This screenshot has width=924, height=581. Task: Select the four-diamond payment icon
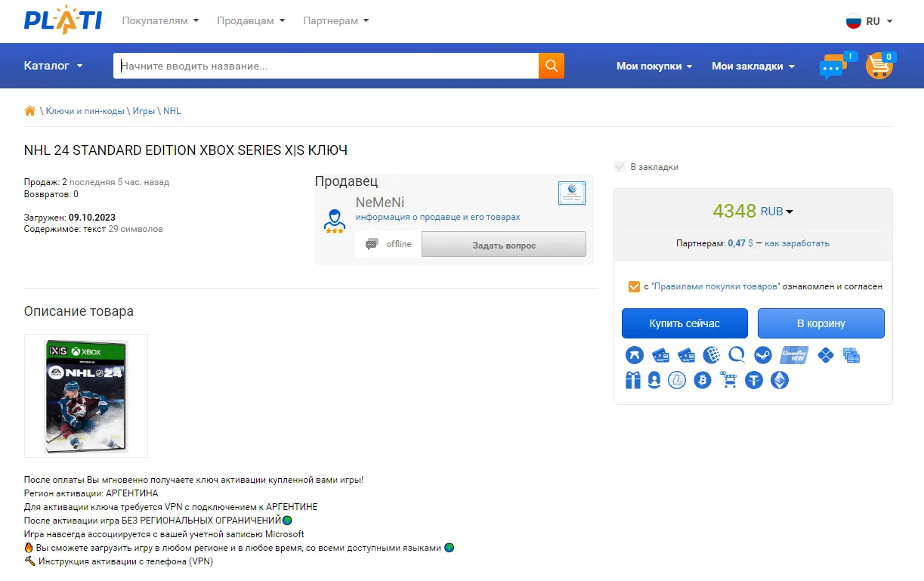pyautogui.click(x=825, y=355)
